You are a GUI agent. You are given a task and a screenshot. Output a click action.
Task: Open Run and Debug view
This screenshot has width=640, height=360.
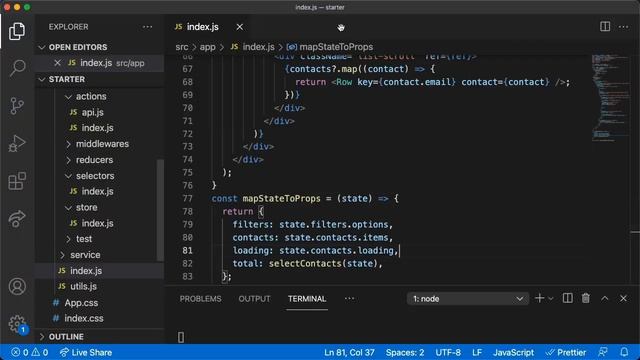click(x=17, y=143)
